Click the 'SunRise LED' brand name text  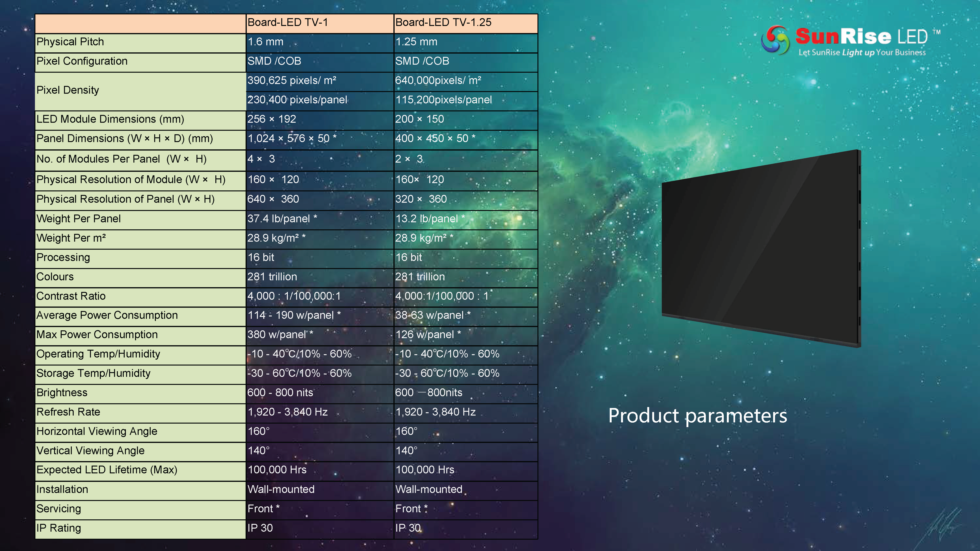coord(862,37)
